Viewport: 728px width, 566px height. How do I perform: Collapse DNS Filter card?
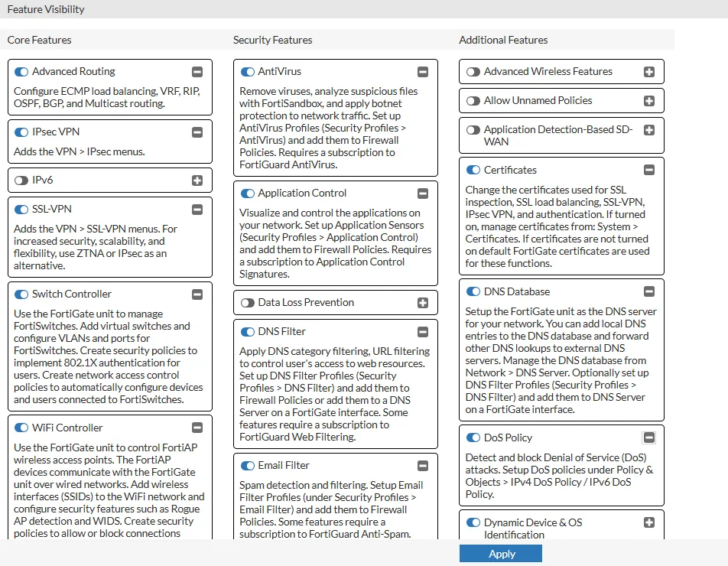tap(423, 332)
